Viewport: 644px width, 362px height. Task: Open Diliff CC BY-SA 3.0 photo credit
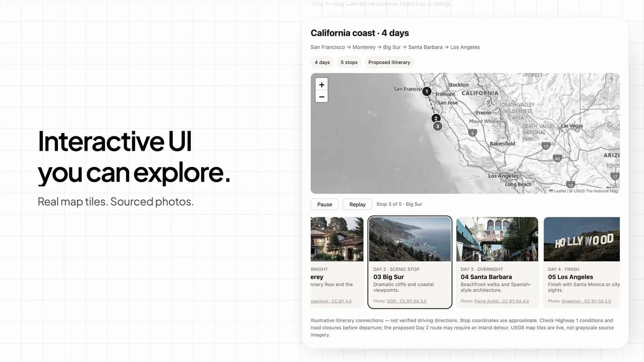coord(407,301)
